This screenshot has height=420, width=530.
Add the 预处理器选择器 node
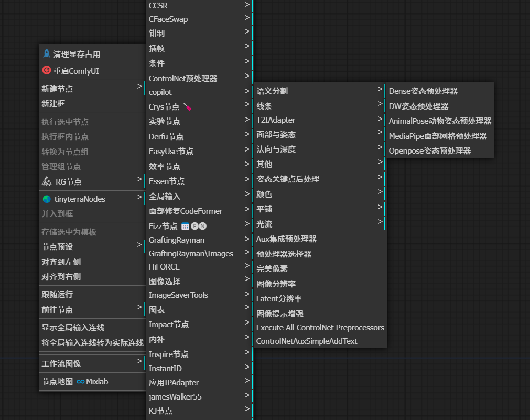point(320,254)
